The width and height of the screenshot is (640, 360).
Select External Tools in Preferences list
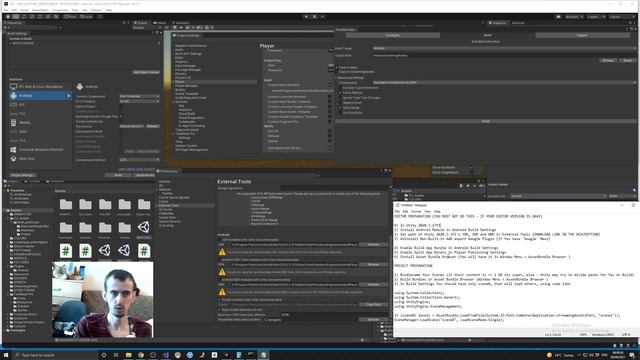[x=186, y=205]
